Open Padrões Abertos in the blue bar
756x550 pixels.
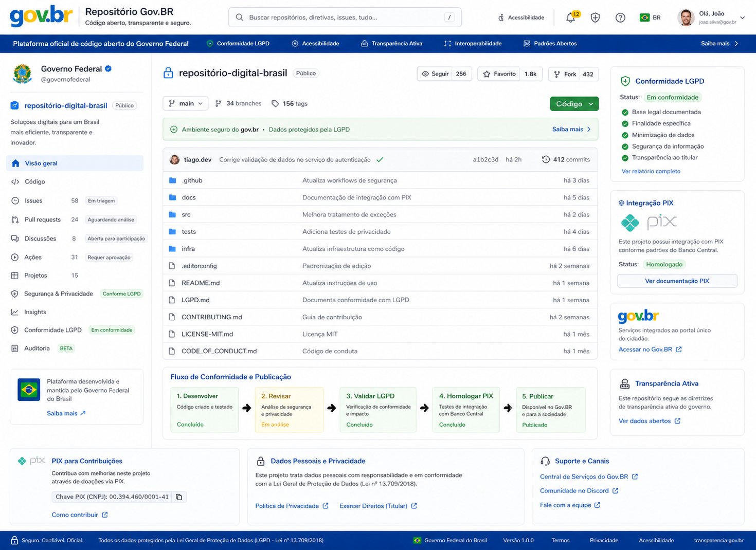550,44
